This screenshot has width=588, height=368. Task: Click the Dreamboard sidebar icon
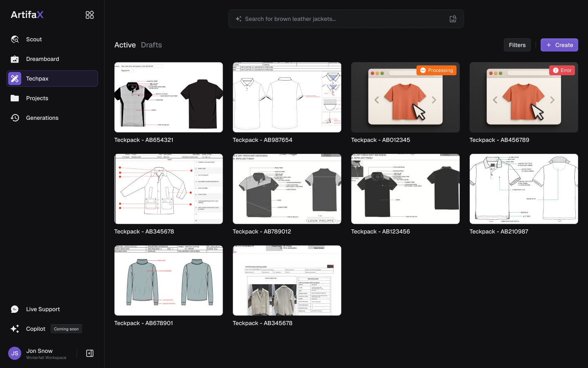(15, 59)
